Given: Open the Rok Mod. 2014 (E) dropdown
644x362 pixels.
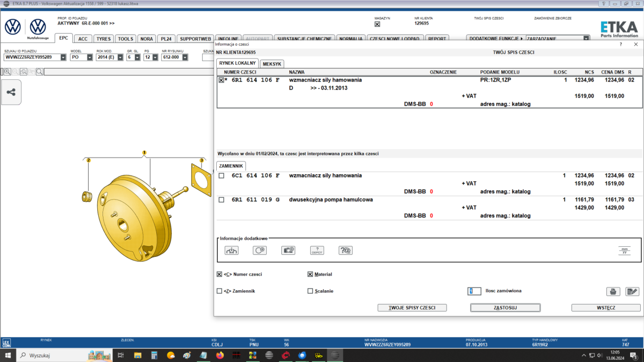Looking at the screenshot, I should (x=119, y=57).
